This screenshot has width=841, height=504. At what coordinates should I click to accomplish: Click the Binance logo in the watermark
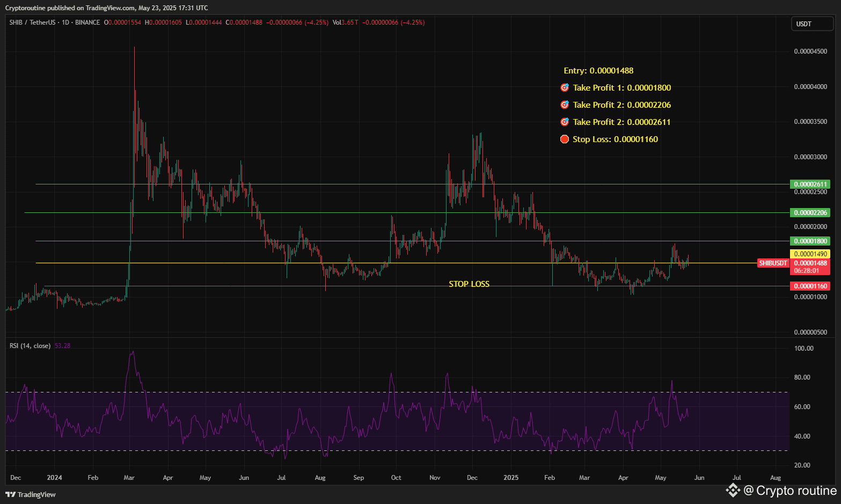[733, 490]
